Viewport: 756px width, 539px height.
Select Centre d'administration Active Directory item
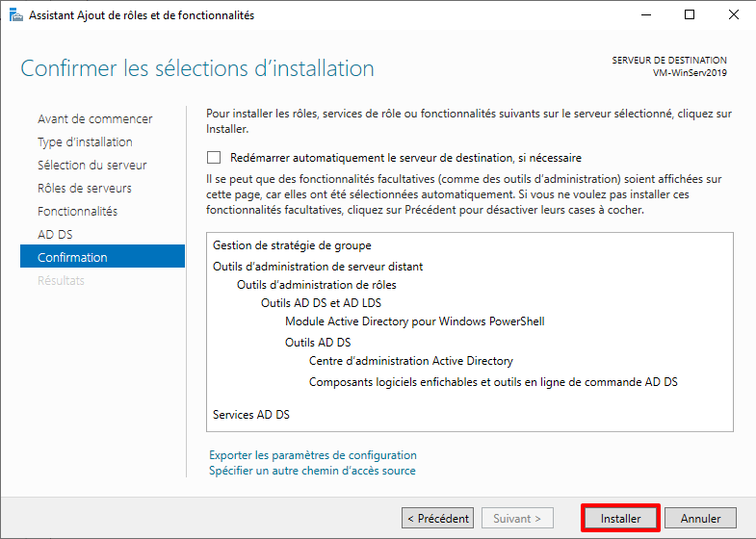pyautogui.click(x=411, y=361)
